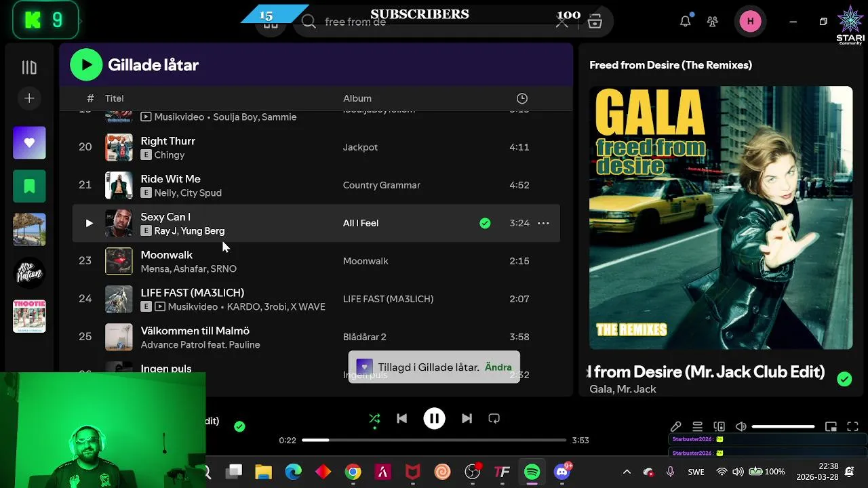Select the Ride Wit Me track
This screenshot has height=488, width=868.
click(171, 179)
